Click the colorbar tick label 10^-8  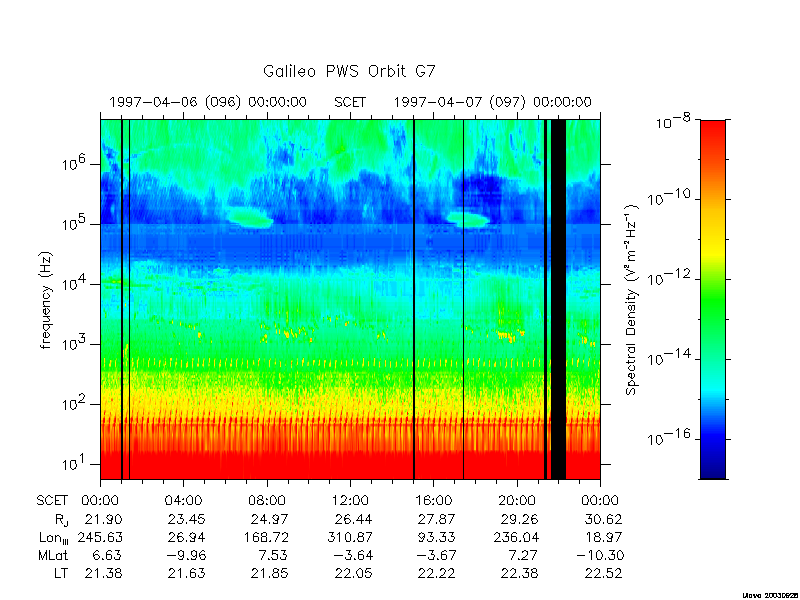(x=672, y=121)
